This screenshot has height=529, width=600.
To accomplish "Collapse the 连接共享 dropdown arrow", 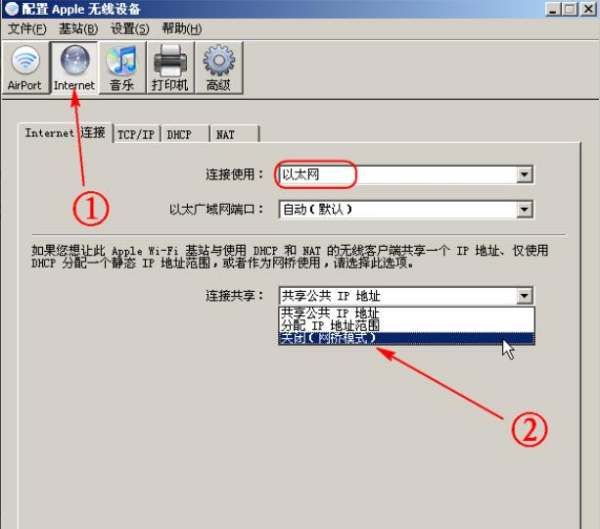I will [524, 296].
